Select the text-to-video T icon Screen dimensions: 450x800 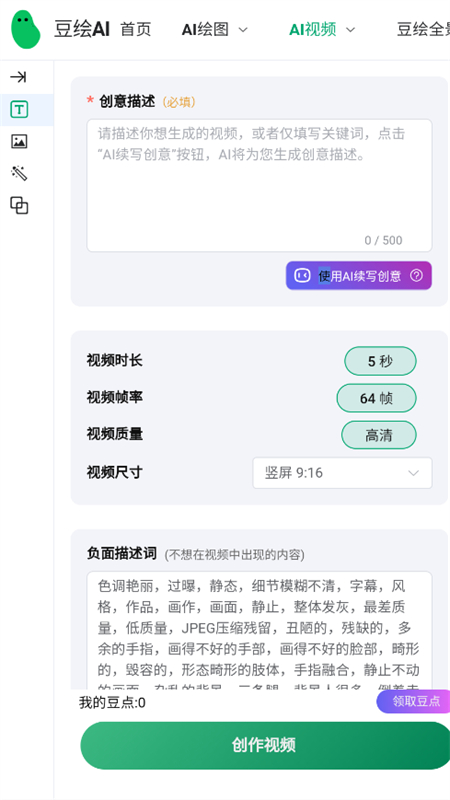tap(19, 109)
